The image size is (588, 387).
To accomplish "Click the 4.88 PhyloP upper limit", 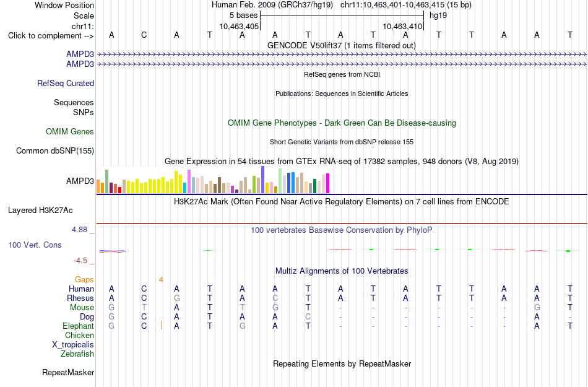I will click(x=79, y=230).
